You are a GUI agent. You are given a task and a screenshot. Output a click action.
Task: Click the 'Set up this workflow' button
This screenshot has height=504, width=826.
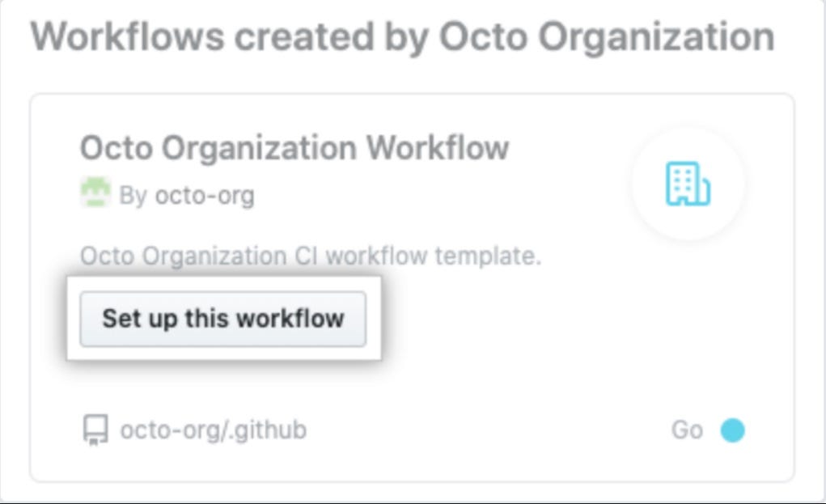pos(223,319)
